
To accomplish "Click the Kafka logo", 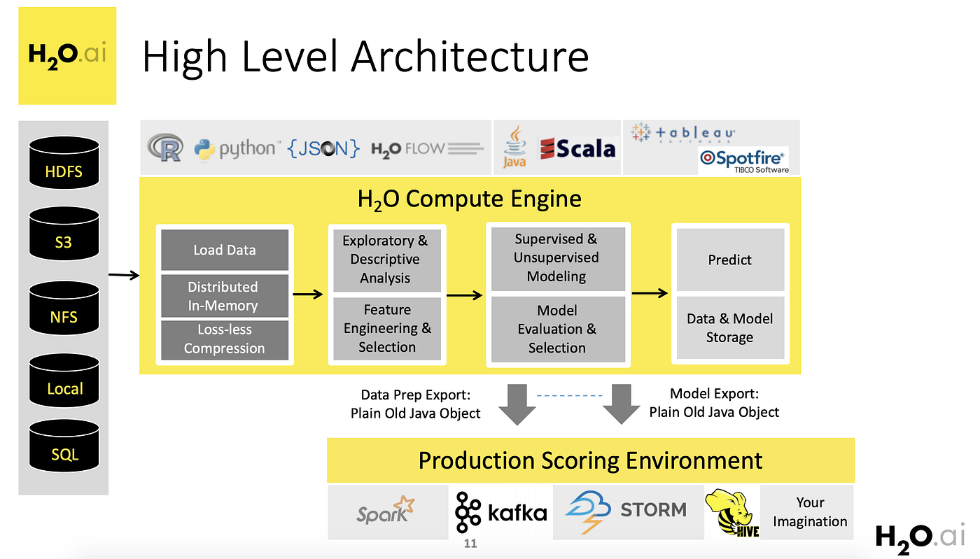I will pos(500,514).
